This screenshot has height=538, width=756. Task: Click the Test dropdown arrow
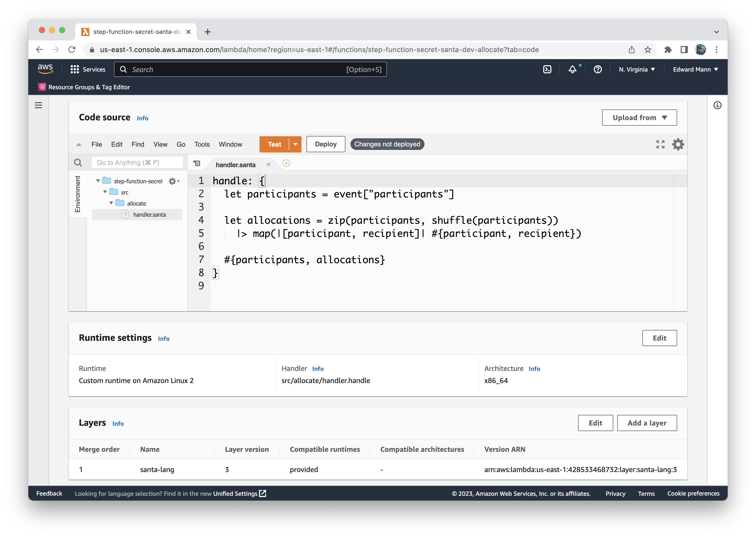point(296,144)
